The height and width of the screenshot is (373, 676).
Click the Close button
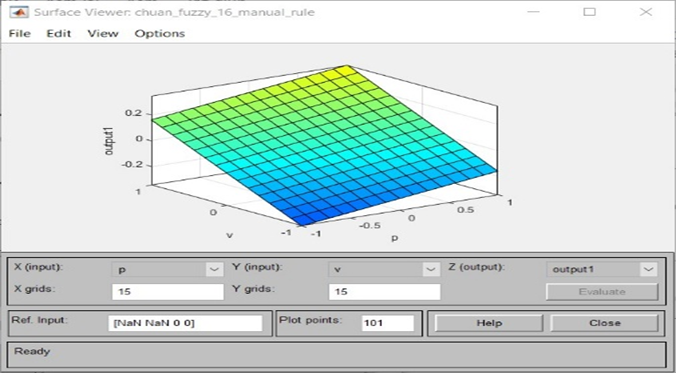[604, 323]
